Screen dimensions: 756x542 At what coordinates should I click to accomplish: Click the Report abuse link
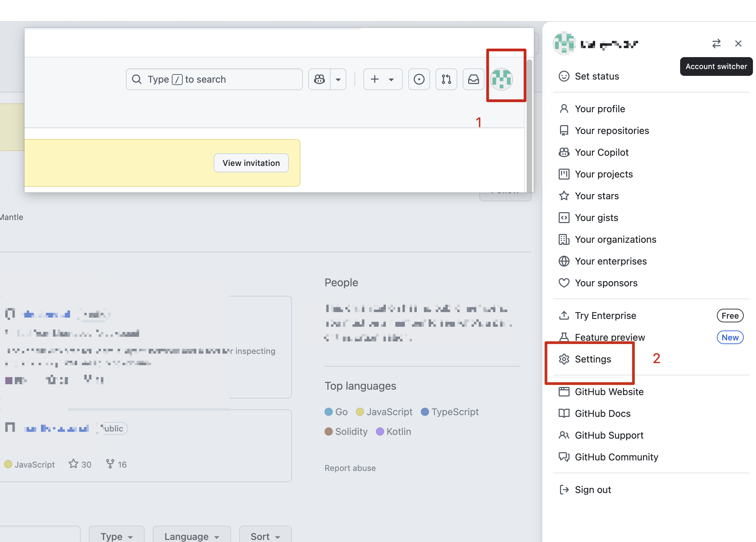pos(350,468)
